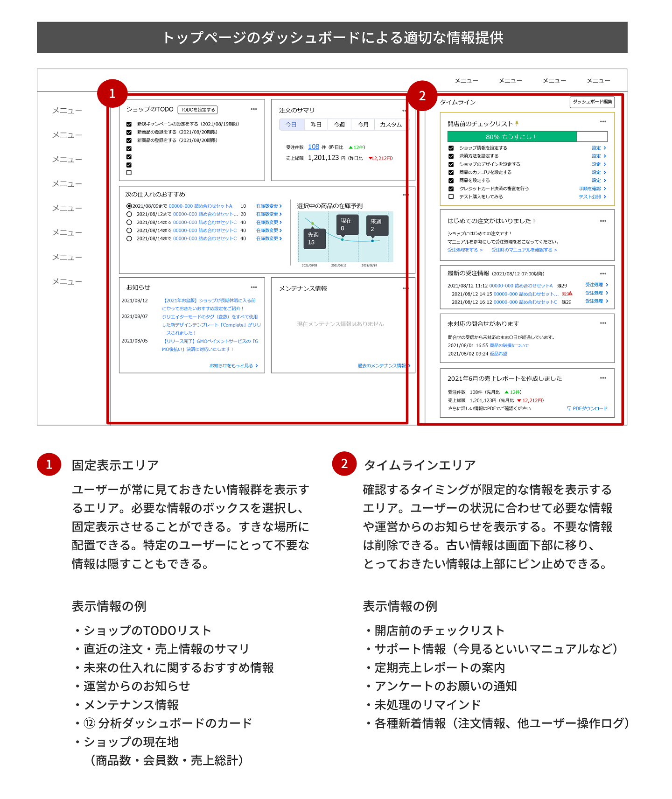This screenshot has width=672, height=799.
Task: Check the テスト購入をしてみる checkbox
Action: 451,196
